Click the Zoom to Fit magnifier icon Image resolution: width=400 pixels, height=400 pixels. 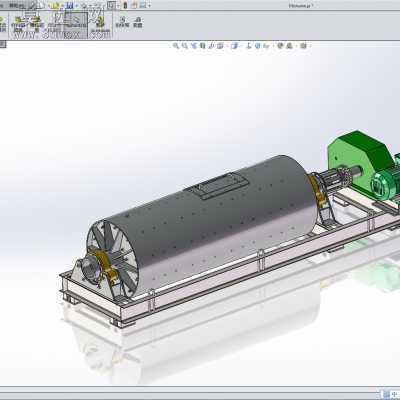click(176, 46)
